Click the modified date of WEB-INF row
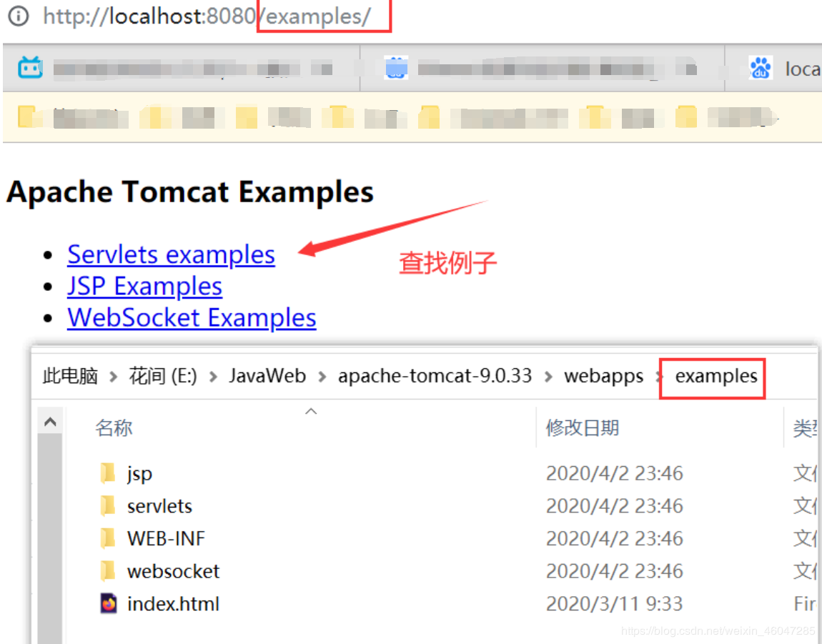The image size is (822, 644). [615, 539]
